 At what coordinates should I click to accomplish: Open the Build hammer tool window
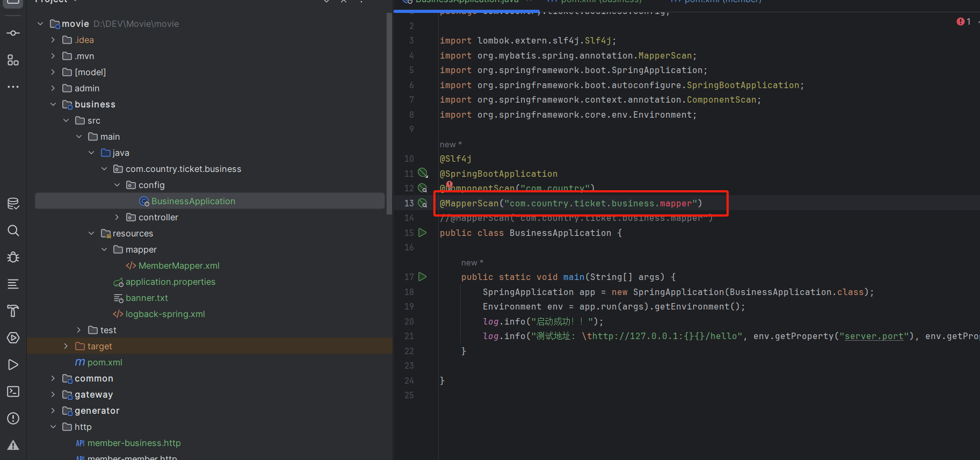13,311
